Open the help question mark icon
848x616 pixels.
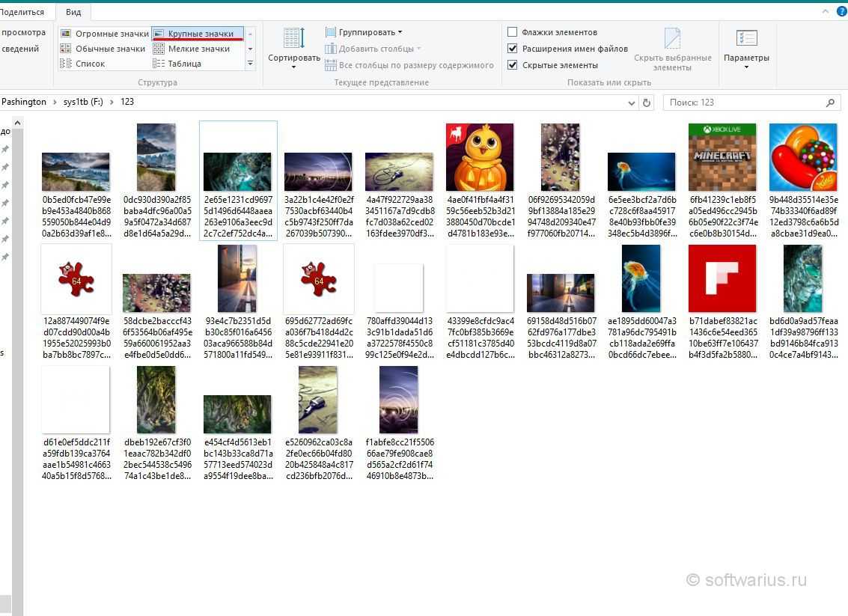[841, 12]
